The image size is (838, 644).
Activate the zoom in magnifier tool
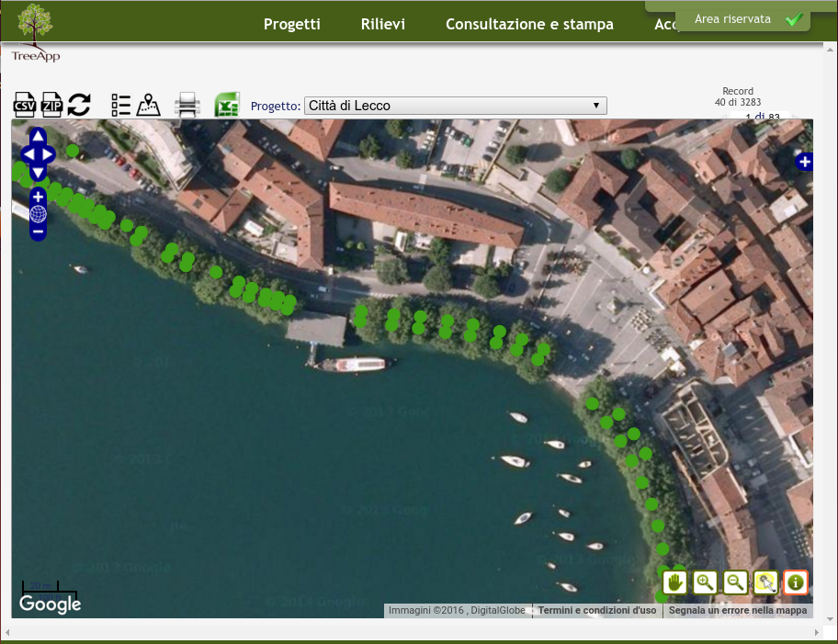click(706, 582)
